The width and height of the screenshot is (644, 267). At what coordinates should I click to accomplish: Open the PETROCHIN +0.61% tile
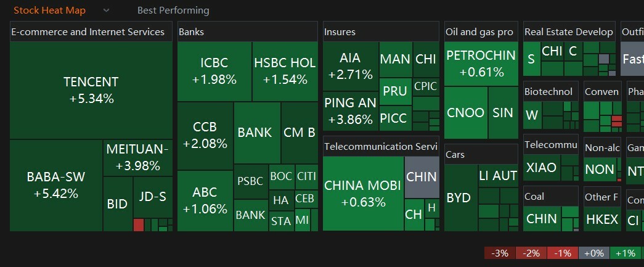click(x=481, y=64)
